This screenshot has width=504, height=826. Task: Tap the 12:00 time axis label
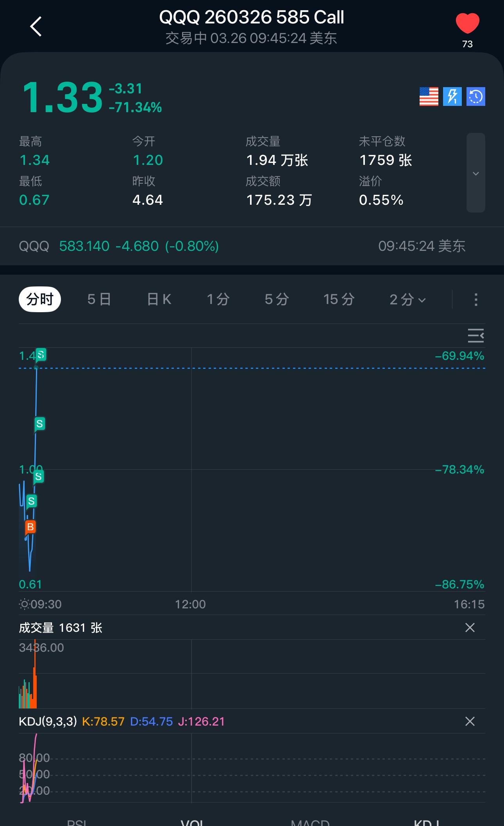[x=190, y=604]
